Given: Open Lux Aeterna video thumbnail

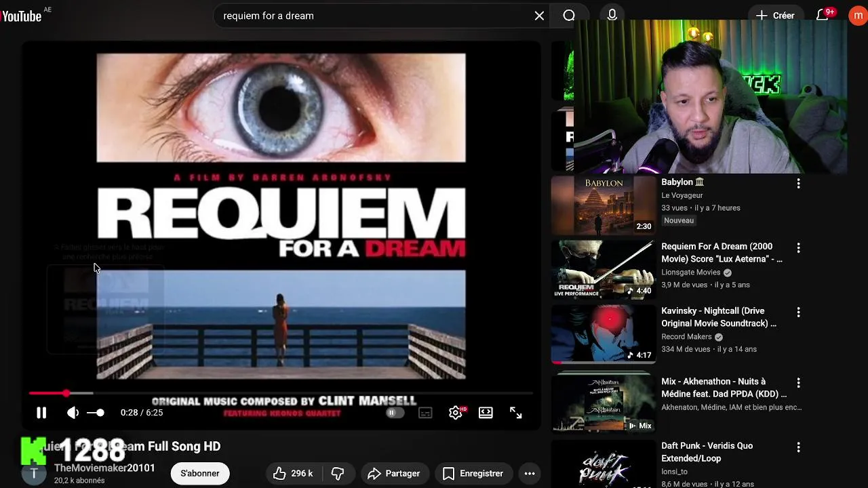Looking at the screenshot, I should tap(603, 269).
